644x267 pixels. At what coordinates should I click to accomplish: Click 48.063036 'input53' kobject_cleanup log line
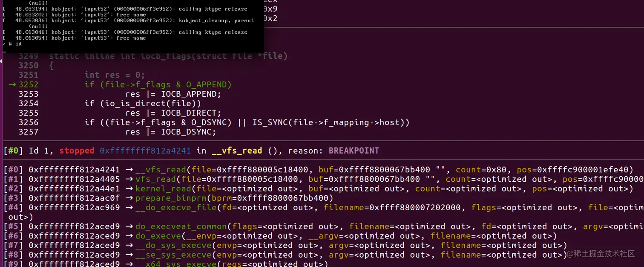click(128, 20)
